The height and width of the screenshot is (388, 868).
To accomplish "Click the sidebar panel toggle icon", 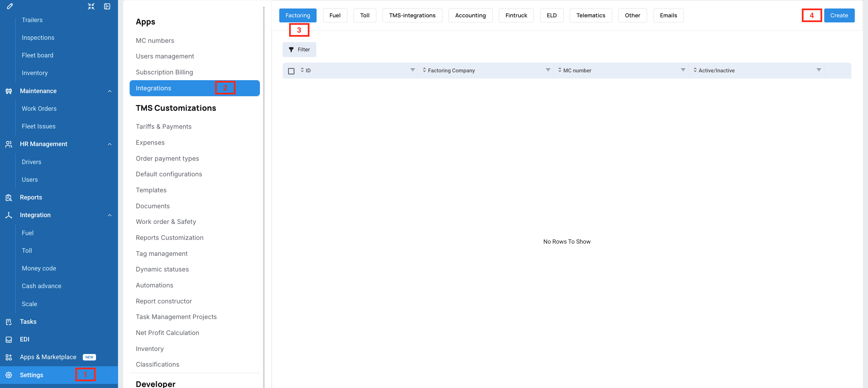I will pos(107,6).
